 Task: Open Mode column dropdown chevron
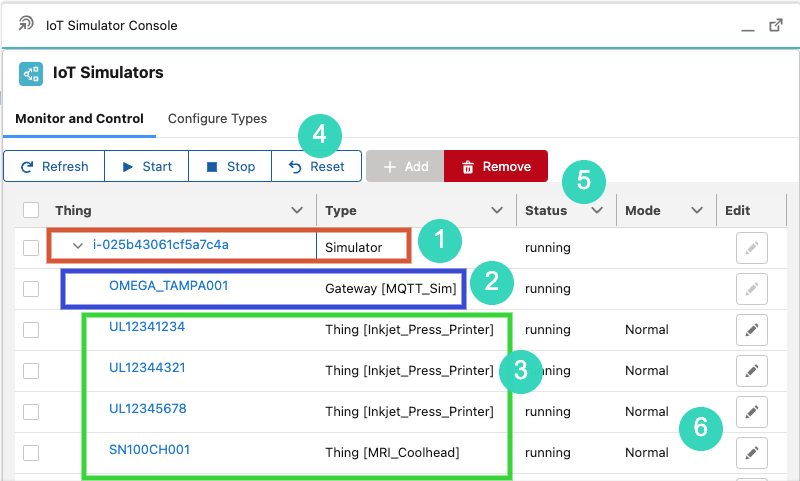697,210
